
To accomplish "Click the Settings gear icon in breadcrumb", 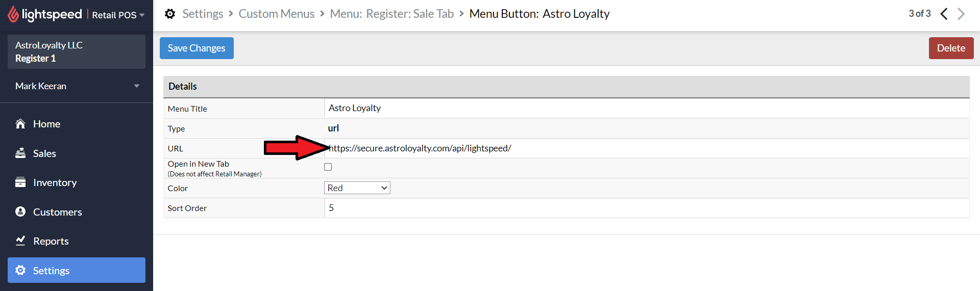I will click(170, 14).
